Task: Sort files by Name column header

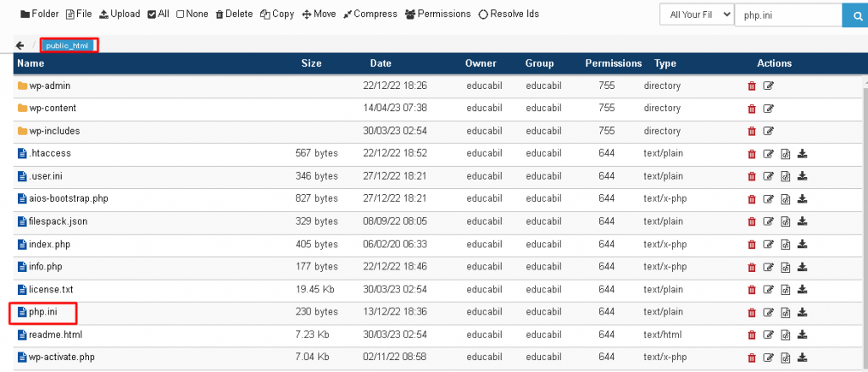Action: point(31,64)
